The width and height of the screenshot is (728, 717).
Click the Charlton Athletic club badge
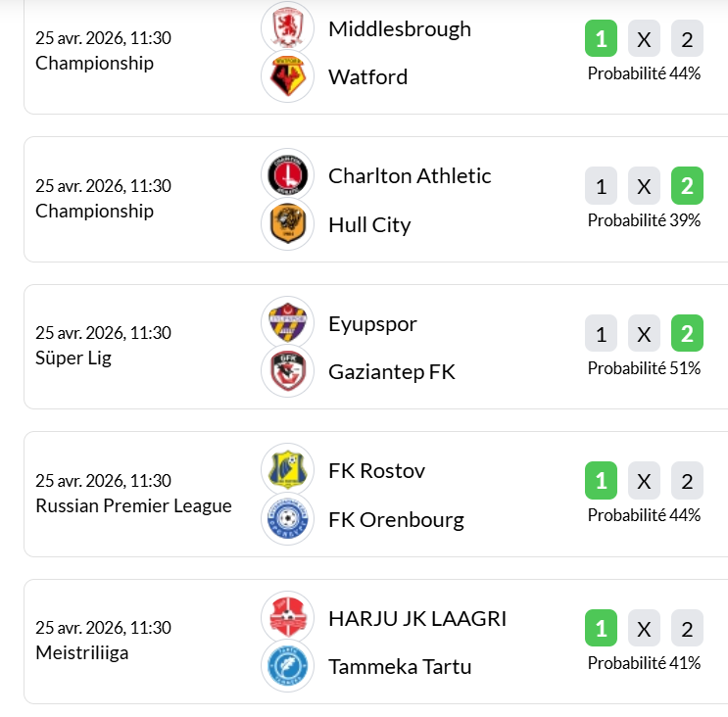coord(287,175)
